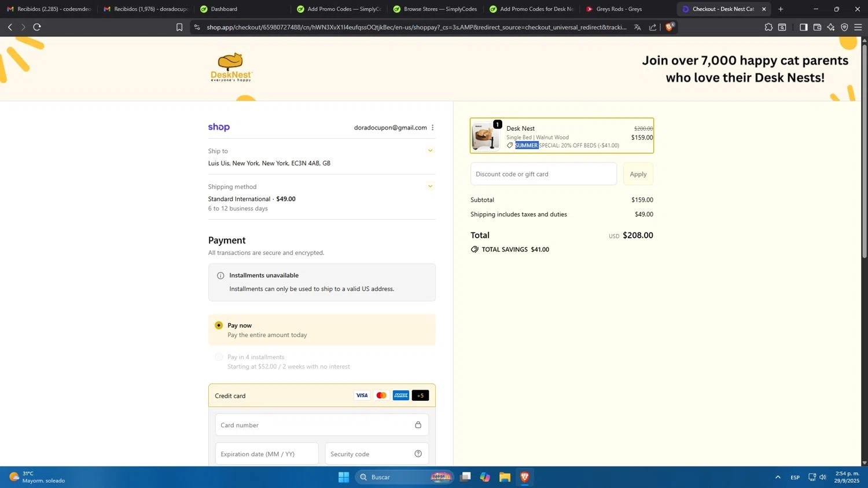This screenshot has height=488, width=868.
Task: Click the Apply discount button
Action: pyautogui.click(x=638, y=174)
